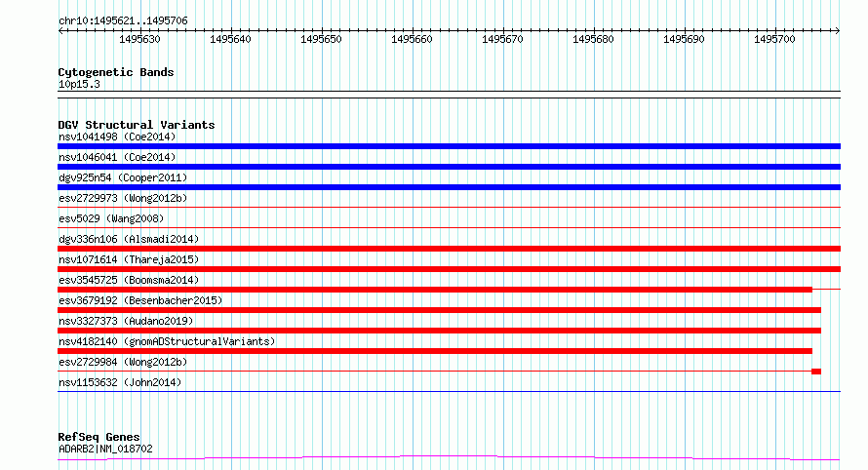Open variant nsv1046041 (Coe2014) label

coord(117,157)
